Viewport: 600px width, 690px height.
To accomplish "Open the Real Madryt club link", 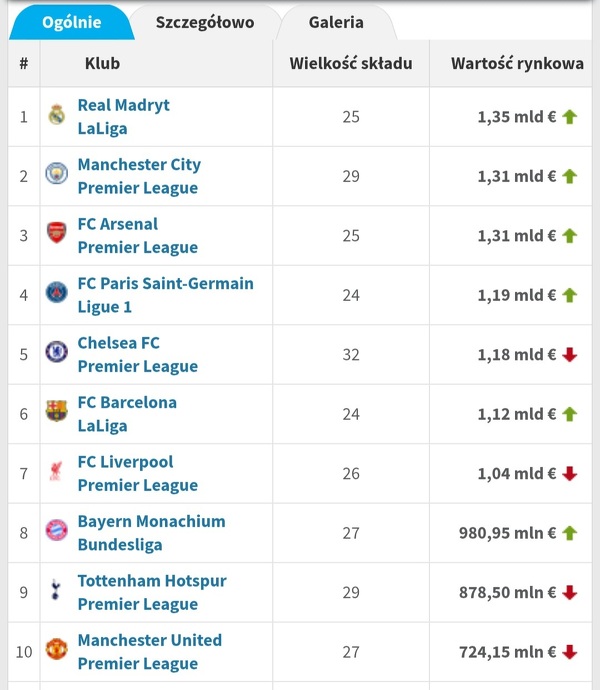I will click(x=123, y=105).
